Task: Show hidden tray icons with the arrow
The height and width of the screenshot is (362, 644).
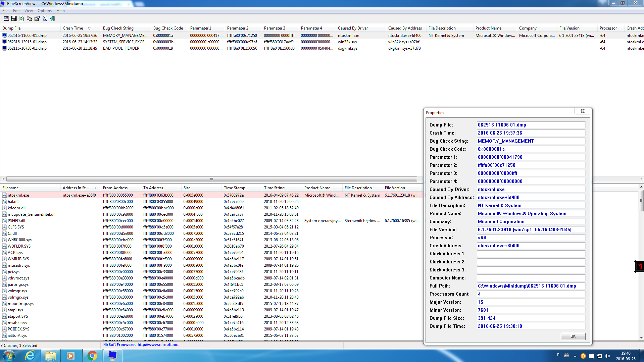Action: tap(575, 356)
